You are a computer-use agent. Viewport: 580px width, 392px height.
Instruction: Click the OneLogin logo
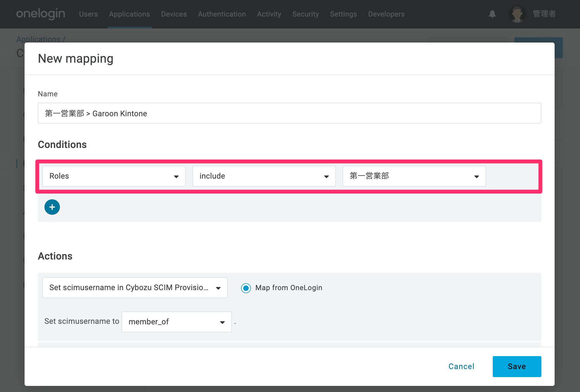(41, 14)
